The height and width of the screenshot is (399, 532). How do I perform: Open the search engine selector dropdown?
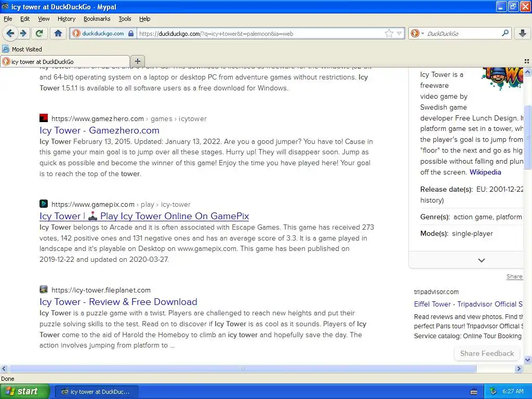(x=417, y=33)
